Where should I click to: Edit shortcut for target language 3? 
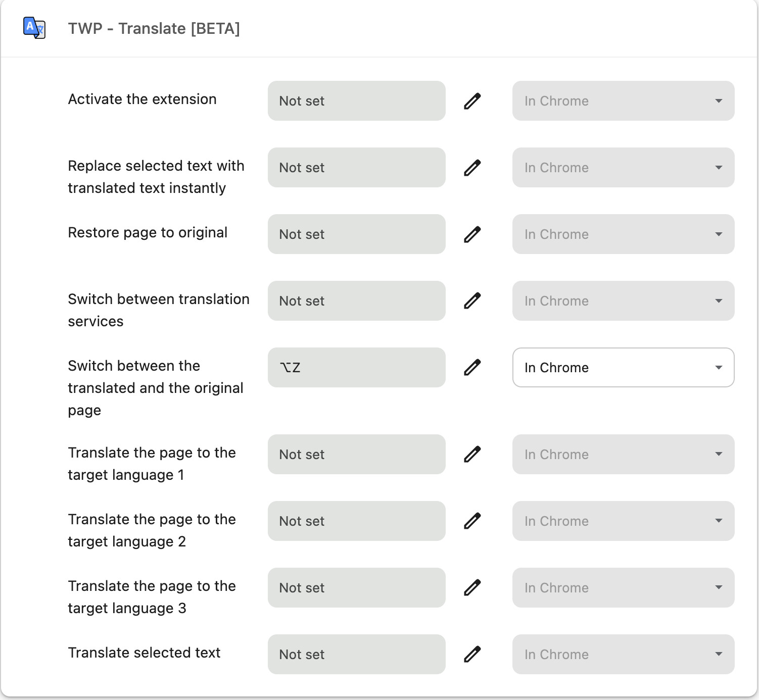click(x=472, y=588)
